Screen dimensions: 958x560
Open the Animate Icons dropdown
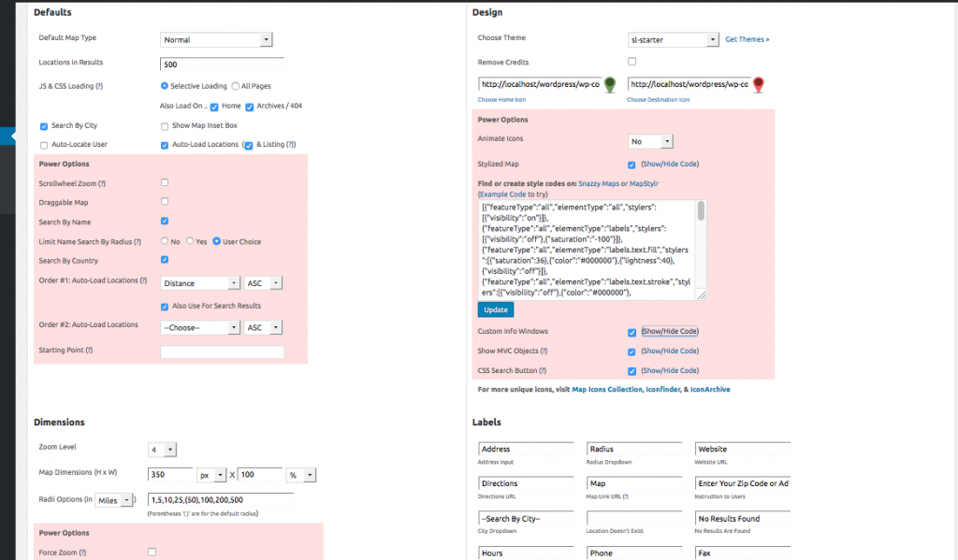651,141
